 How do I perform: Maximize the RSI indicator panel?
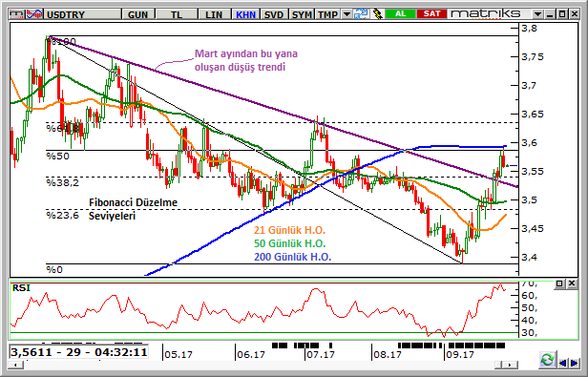pos(559,283)
